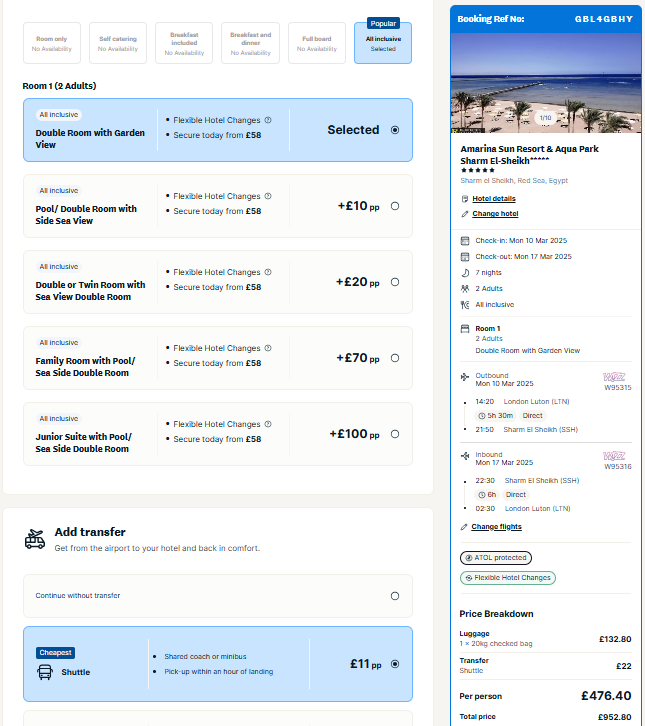This screenshot has height=726, width=645.
Task: Click the Cheapest label on Shuttle card
Action: [x=55, y=652]
